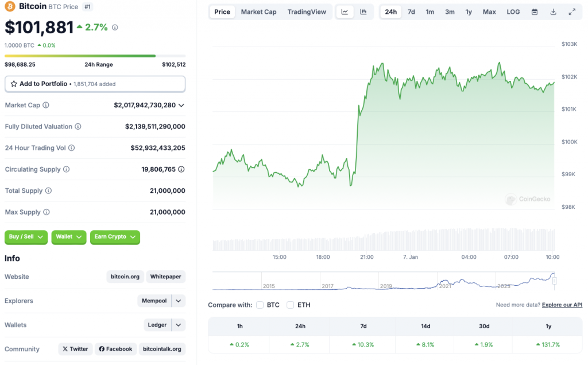Open info tooltip next to 2.7% change
This screenshot has width=588, height=365.
(x=115, y=28)
